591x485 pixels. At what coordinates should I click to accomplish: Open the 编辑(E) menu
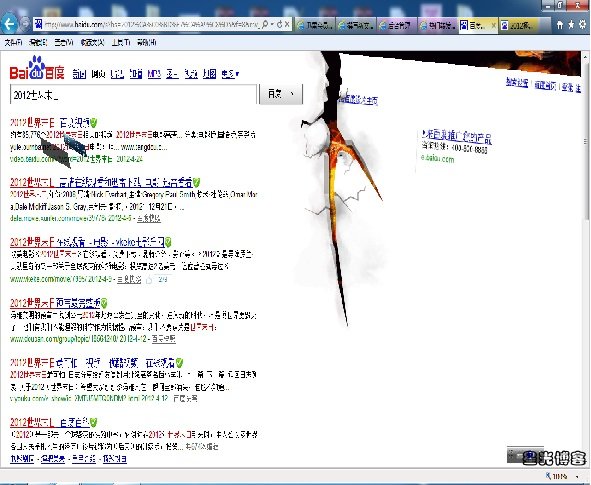click(x=38, y=43)
